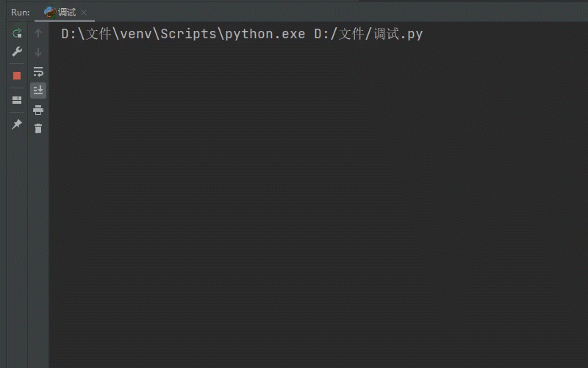Select the 调试 run tab
Screen dimensions: 588x368
(x=66, y=13)
